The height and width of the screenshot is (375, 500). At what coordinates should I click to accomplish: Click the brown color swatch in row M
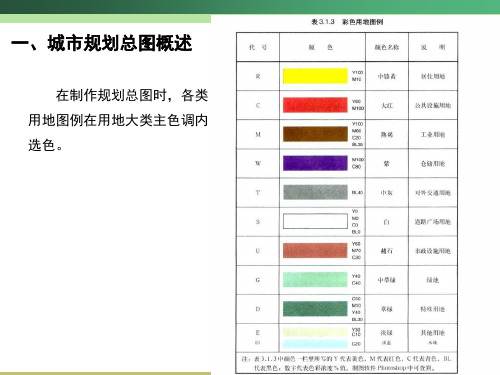click(x=315, y=134)
